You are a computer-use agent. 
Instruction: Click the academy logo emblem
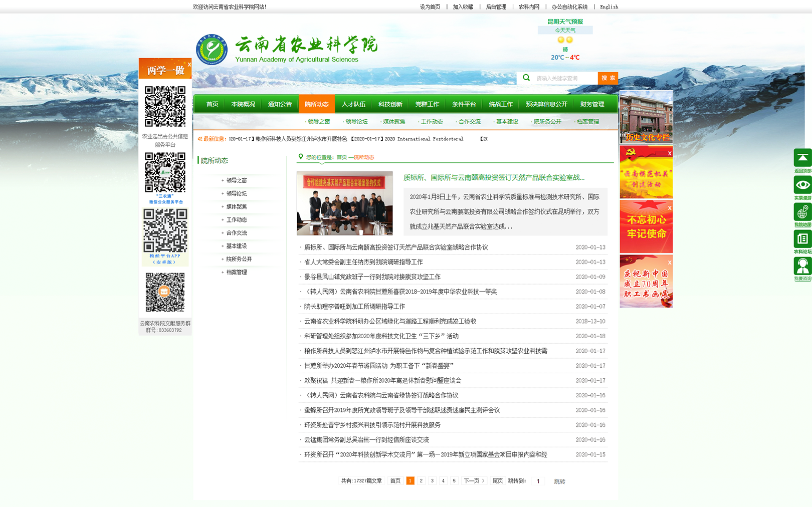[212, 50]
